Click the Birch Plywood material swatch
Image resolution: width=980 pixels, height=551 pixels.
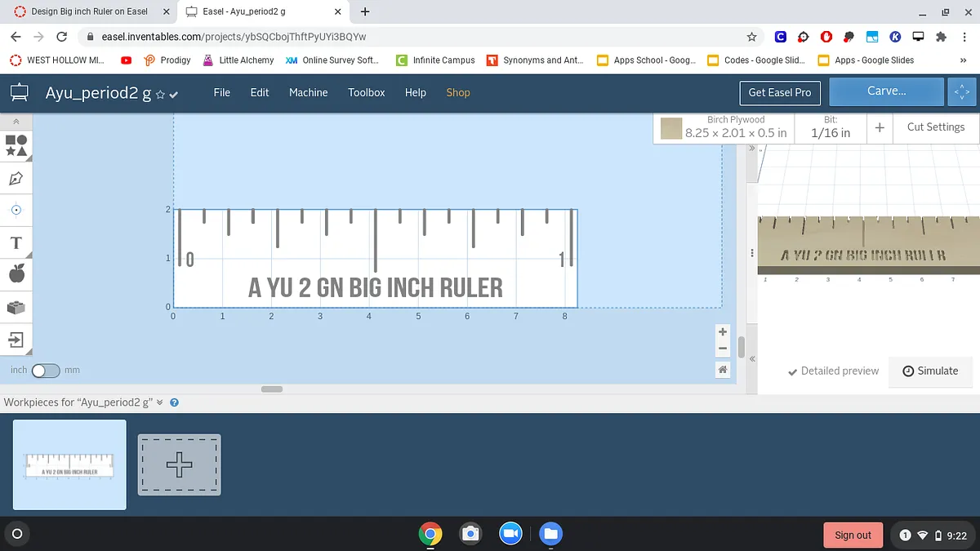click(x=671, y=128)
